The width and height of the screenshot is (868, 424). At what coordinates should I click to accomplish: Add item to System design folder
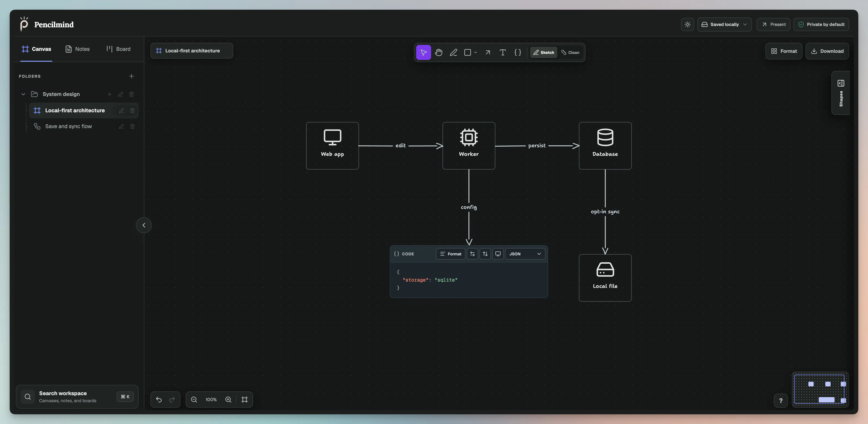pyautogui.click(x=110, y=94)
